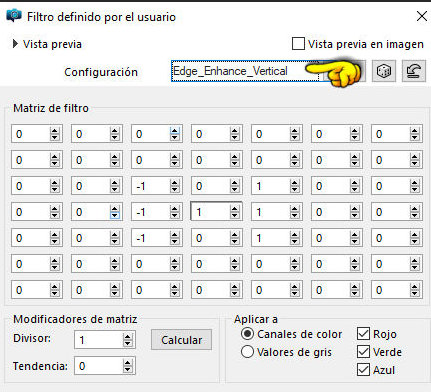Click the Calcular button

181,340
